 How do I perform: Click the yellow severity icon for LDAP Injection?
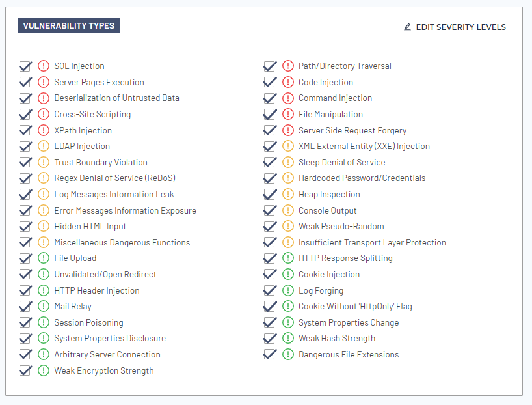(x=44, y=147)
